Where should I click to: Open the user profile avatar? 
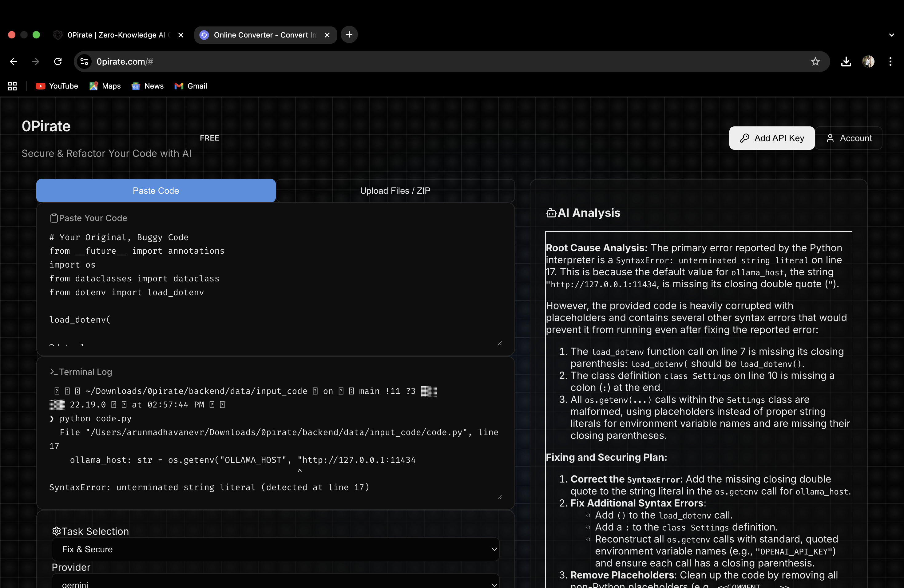pyautogui.click(x=868, y=62)
